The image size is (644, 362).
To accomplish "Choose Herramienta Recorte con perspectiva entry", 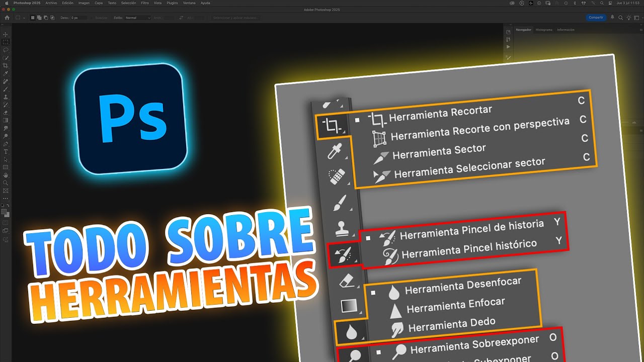I will click(x=480, y=130).
